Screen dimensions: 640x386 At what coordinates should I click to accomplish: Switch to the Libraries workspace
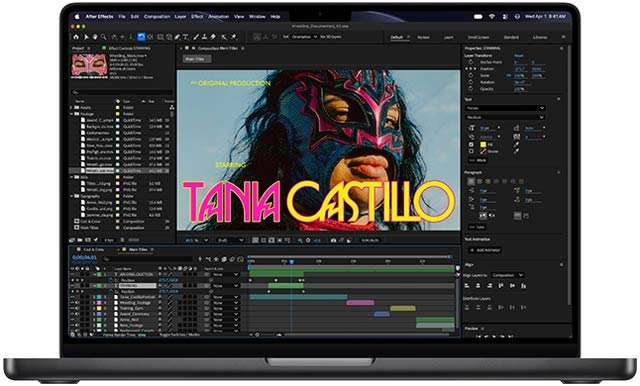540,37
